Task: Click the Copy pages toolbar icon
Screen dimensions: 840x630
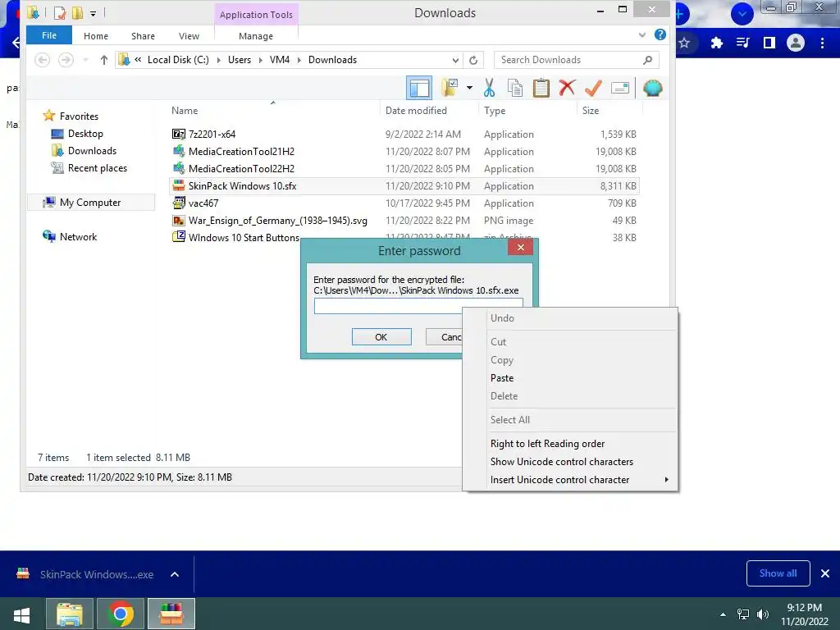Action: click(515, 88)
